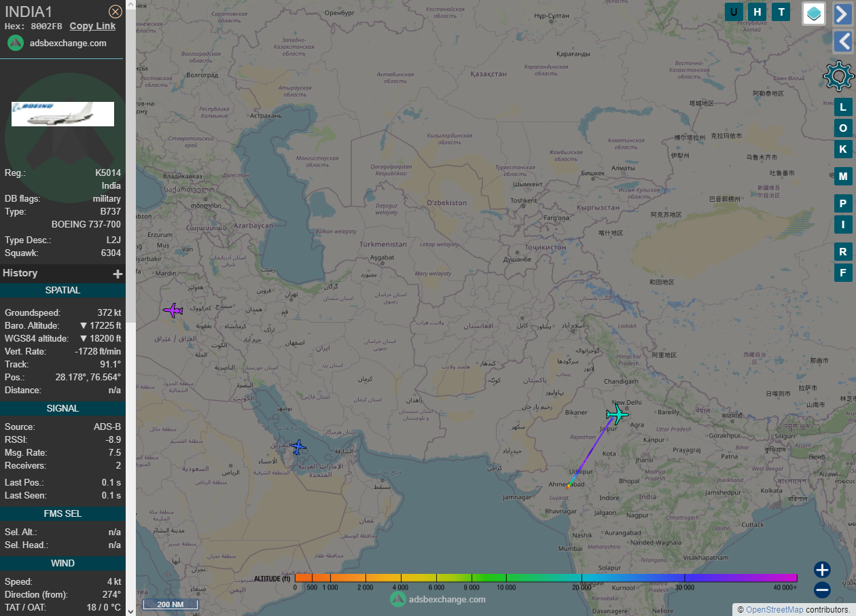Select the purple aircraft over Iraq

(173, 310)
